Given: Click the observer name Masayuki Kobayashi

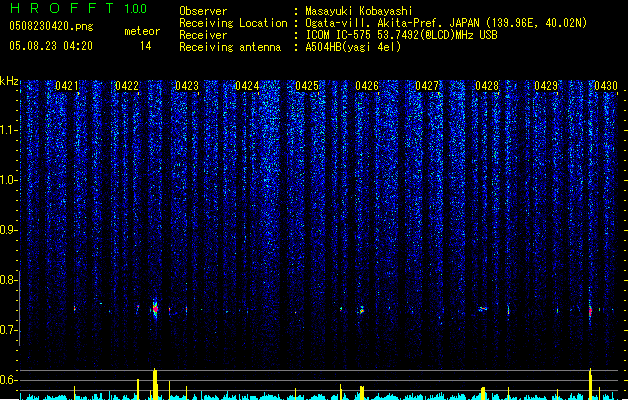Looking at the screenshot, I should click(x=359, y=11).
